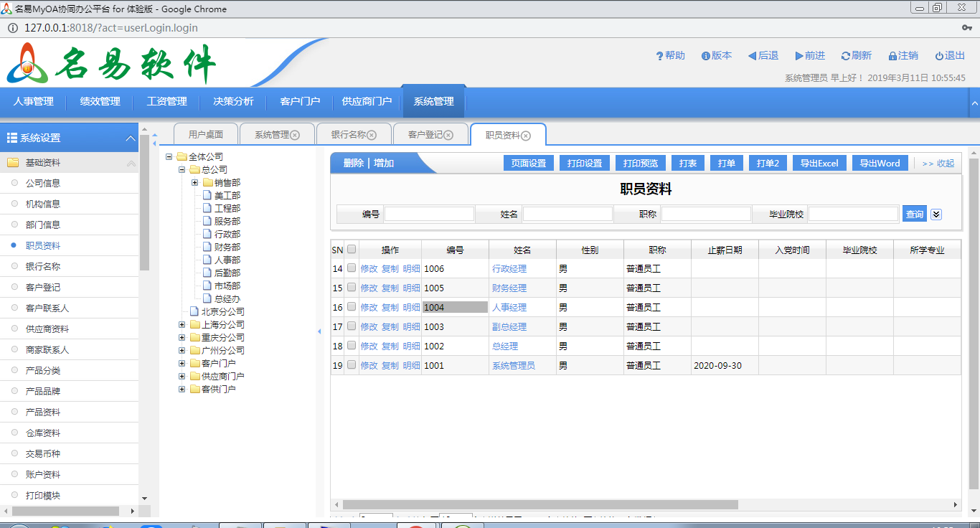Expand the 上海分公司 tree node

coord(182,325)
